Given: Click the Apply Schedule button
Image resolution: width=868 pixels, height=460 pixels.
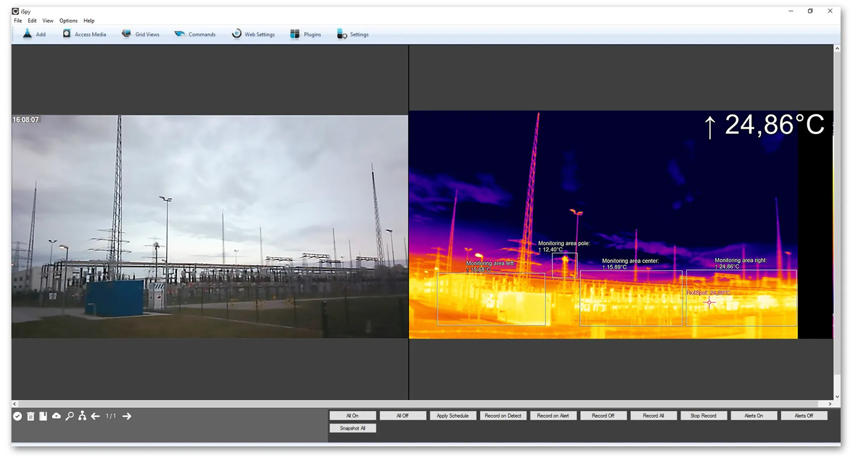Looking at the screenshot, I should (452, 416).
